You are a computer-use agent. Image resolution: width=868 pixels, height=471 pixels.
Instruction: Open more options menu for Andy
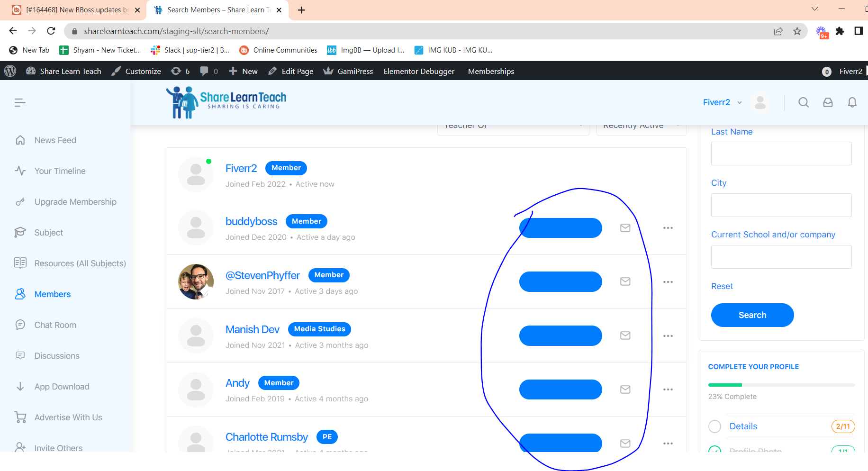pos(668,389)
